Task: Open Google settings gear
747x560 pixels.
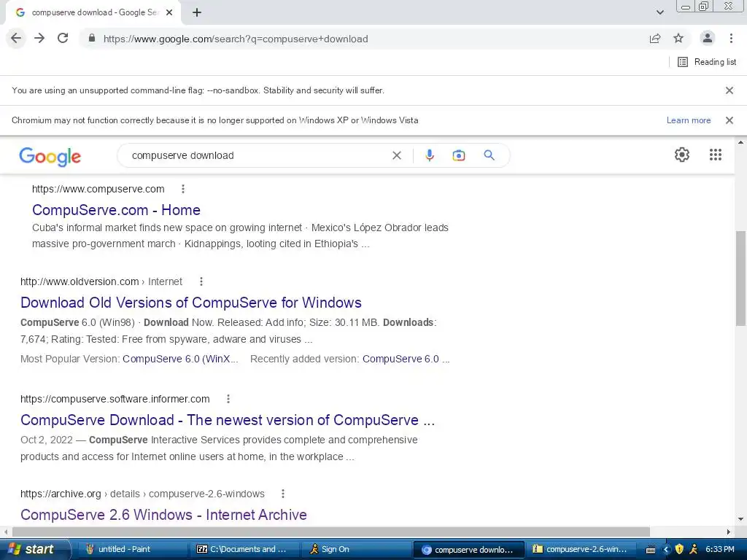Action: (682, 155)
